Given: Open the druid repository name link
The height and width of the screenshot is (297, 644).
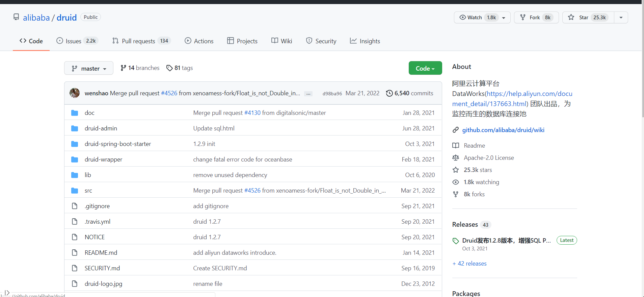Looking at the screenshot, I should click(x=66, y=18).
